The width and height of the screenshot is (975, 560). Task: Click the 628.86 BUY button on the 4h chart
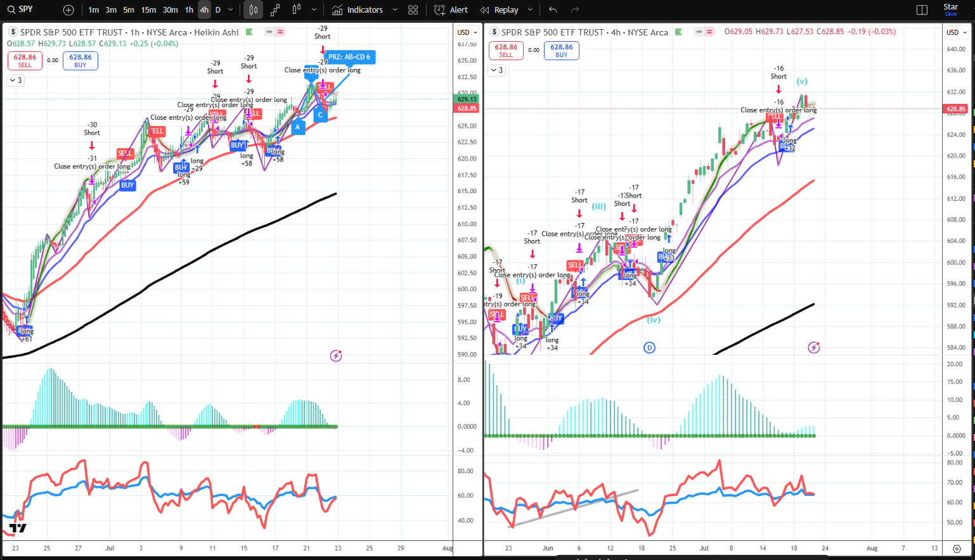pyautogui.click(x=562, y=51)
